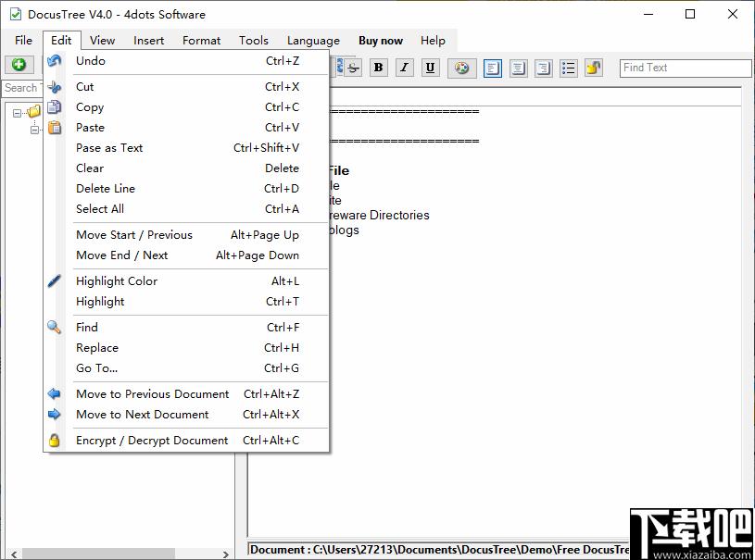Select Move to Previous Document

pyautogui.click(x=186, y=394)
